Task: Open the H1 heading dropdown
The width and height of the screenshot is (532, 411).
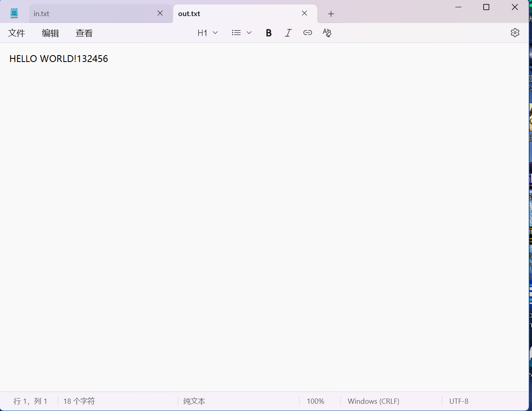Action: click(208, 33)
